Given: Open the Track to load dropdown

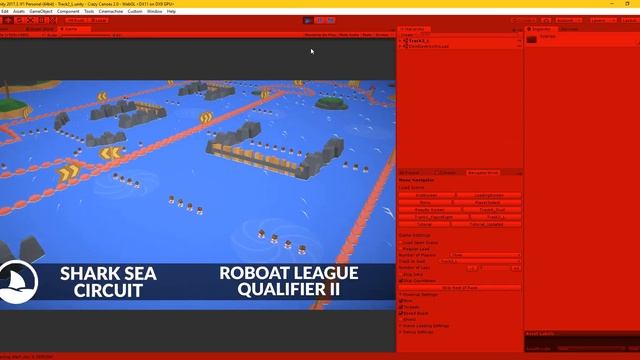Looking at the screenshot, I should click(x=480, y=261).
